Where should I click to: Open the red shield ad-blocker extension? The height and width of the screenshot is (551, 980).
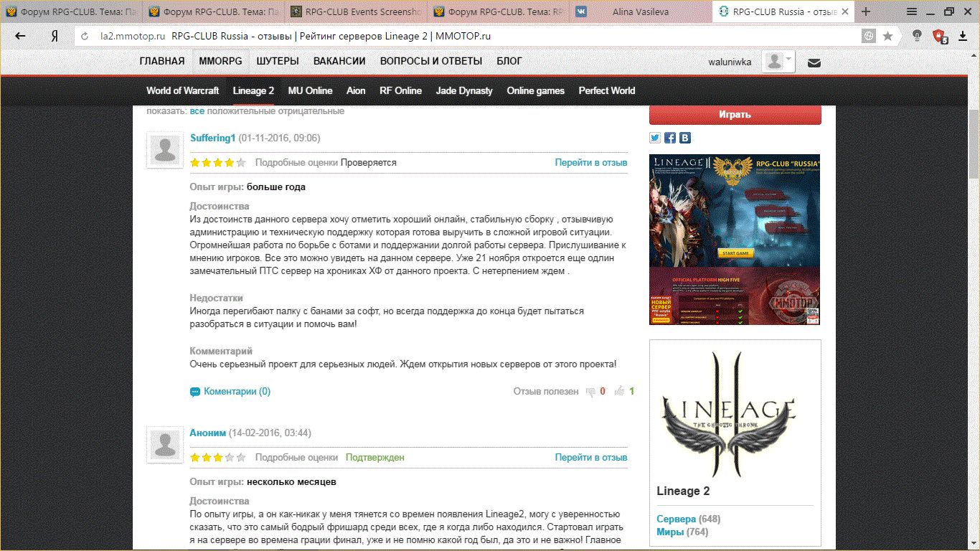point(939,37)
